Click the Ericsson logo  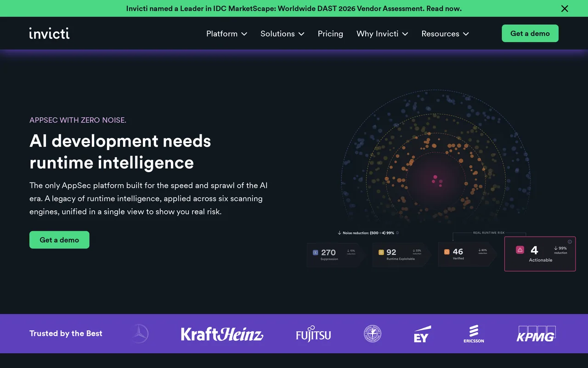tap(474, 334)
